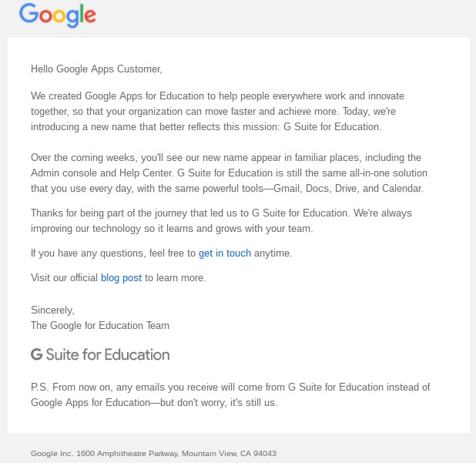
Task: Click the "Visit our official" text
Action: pyautogui.click(x=65, y=277)
